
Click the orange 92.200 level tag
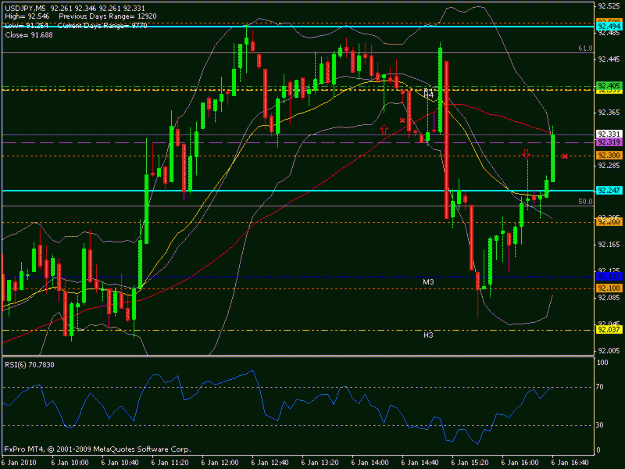[x=609, y=222]
